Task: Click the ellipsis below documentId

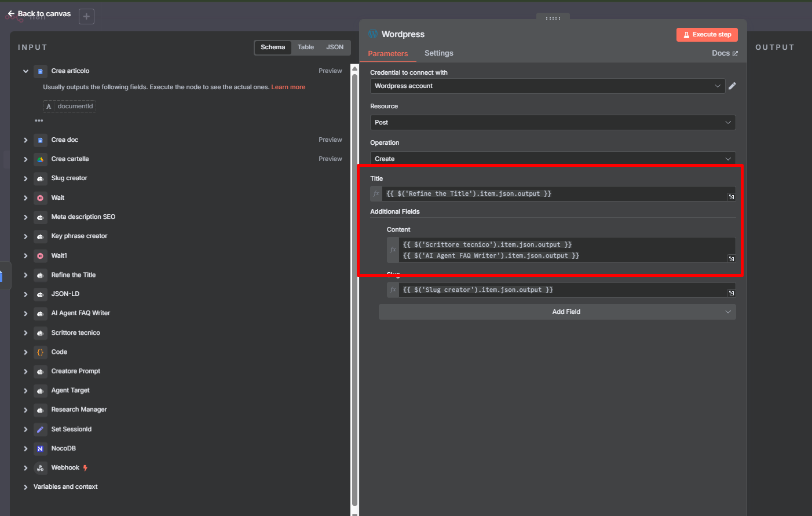Action: 39,120
